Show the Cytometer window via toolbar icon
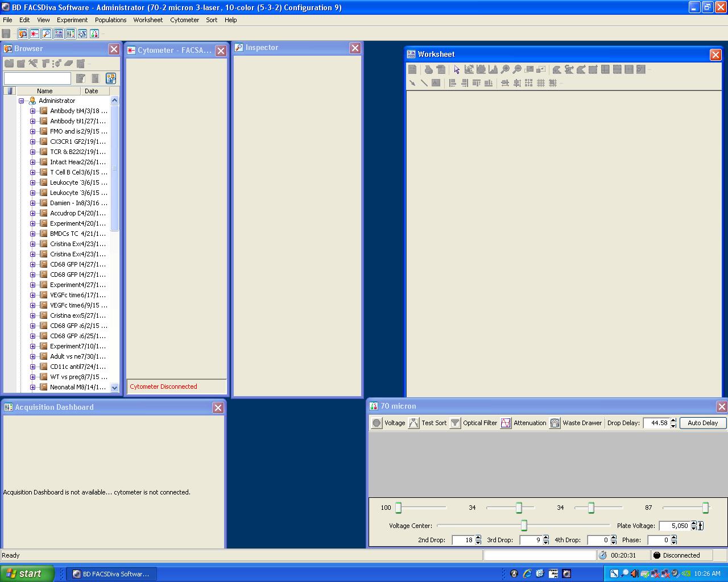This screenshot has width=728, height=582. coord(35,34)
